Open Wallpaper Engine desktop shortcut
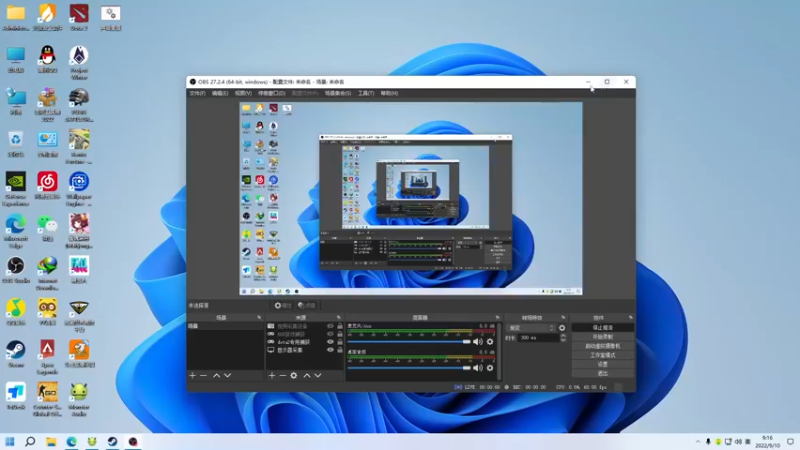 (79, 189)
